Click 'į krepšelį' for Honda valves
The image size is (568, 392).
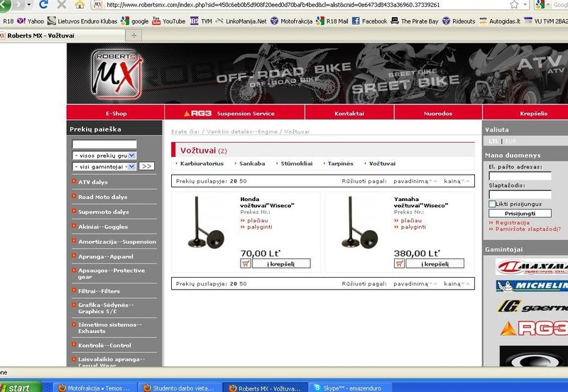[x=281, y=263]
